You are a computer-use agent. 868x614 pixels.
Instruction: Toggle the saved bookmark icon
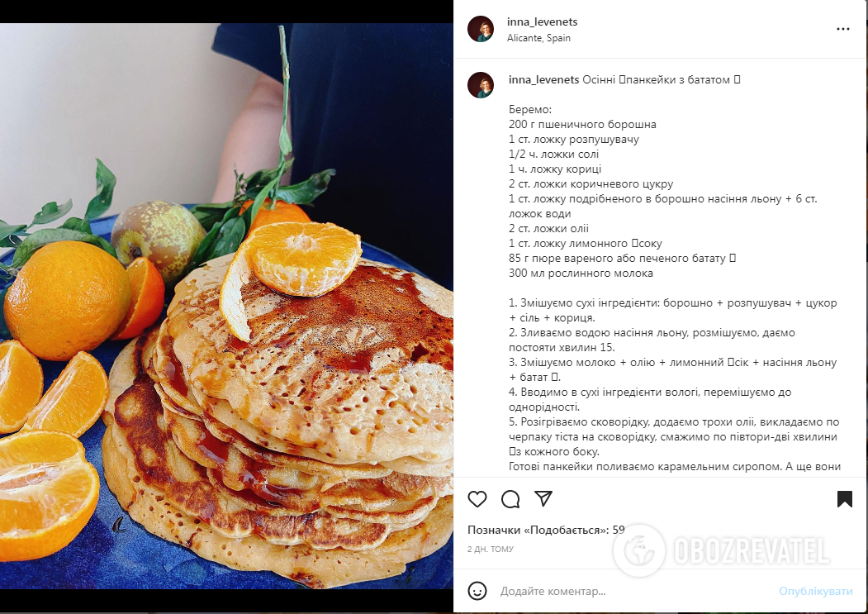[844, 499]
